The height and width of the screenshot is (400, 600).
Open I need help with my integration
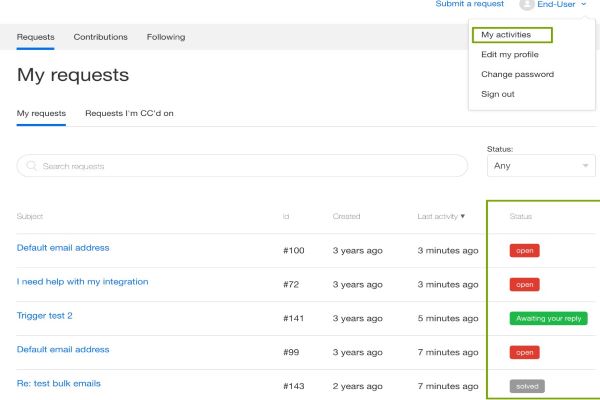point(82,282)
